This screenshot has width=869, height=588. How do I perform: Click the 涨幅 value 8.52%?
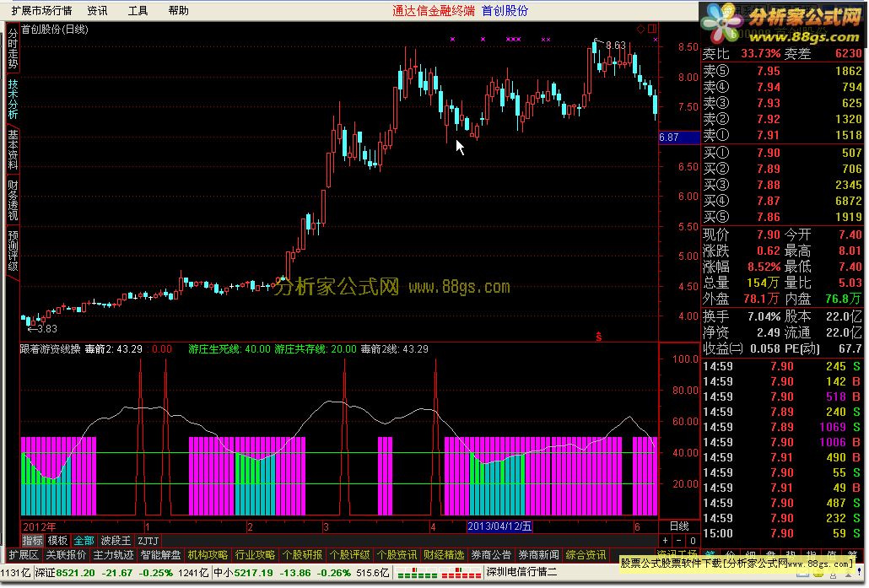tap(764, 267)
